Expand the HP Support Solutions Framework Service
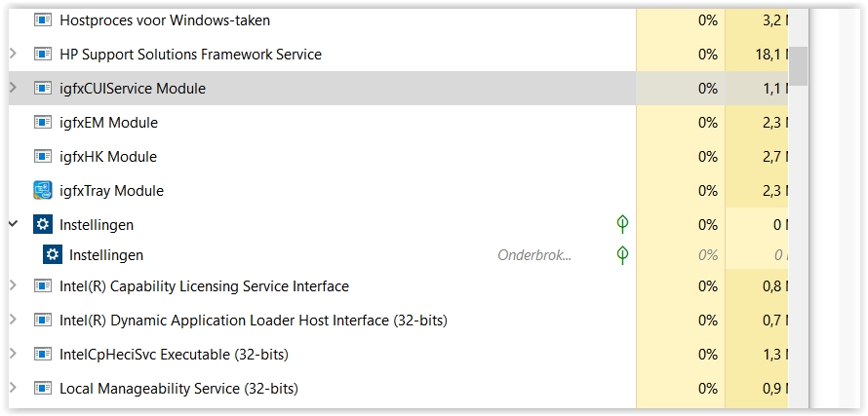The width and height of the screenshot is (868, 416). pos(13,55)
